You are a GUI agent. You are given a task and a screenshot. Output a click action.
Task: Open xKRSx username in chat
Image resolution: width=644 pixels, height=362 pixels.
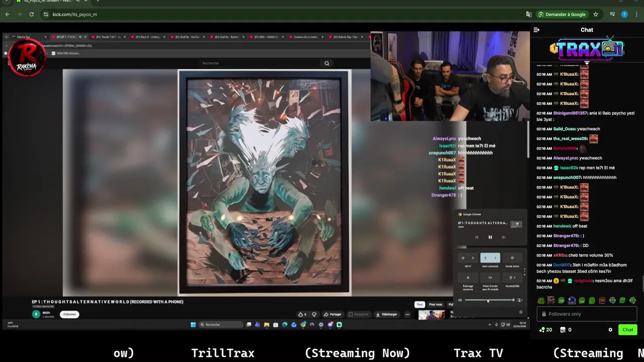point(560,255)
